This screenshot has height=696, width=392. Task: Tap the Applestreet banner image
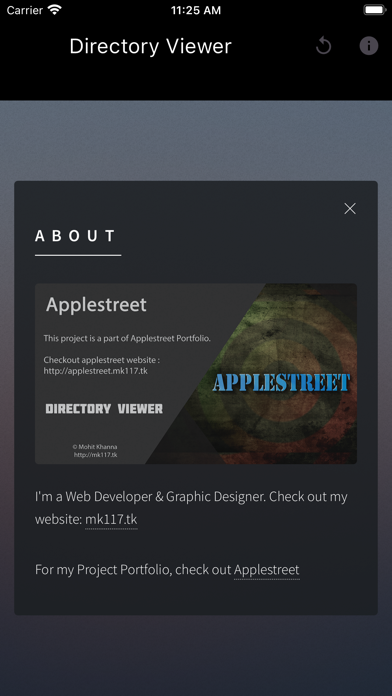pyautogui.click(x=196, y=374)
